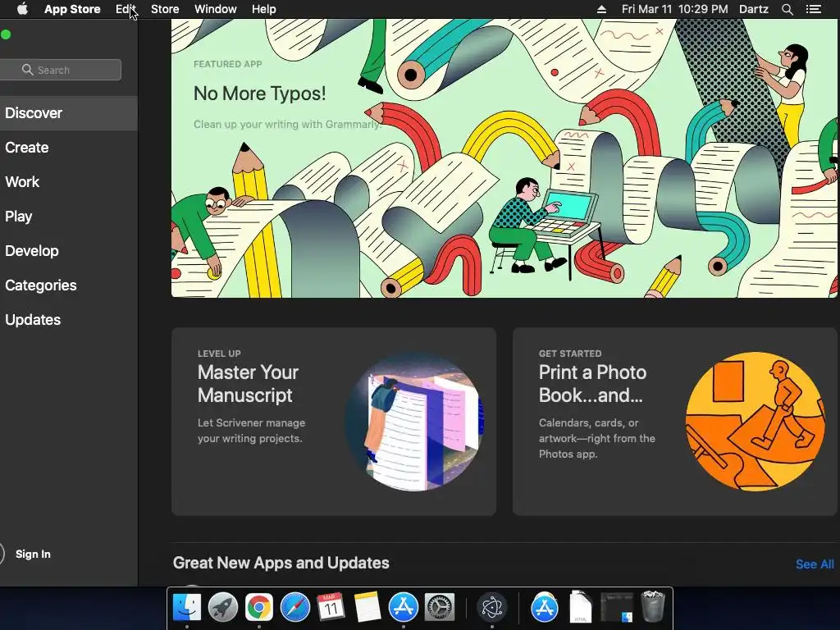The height and width of the screenshot is (630, 840).
Task: Open the Notification Center list icon
Action: pyautogui.click(x=814, y=9)
